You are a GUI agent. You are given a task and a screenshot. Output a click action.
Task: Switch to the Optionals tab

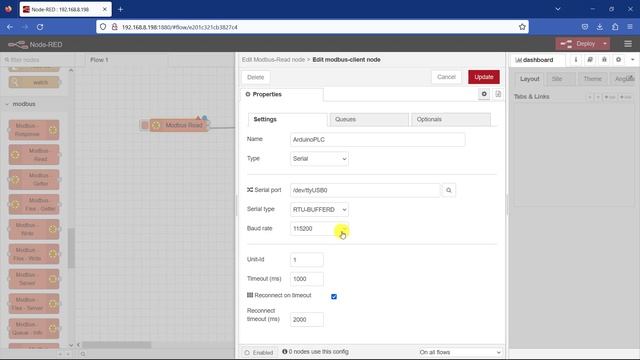click(x=451, y=120)
